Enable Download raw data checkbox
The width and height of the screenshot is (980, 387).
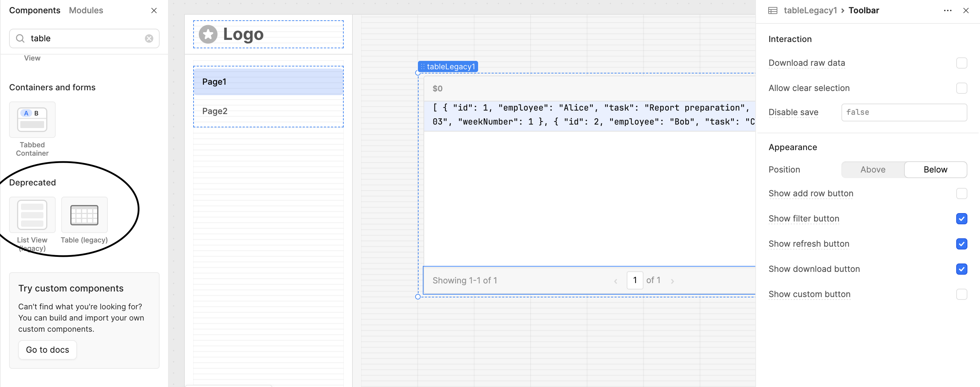[961, 63]
